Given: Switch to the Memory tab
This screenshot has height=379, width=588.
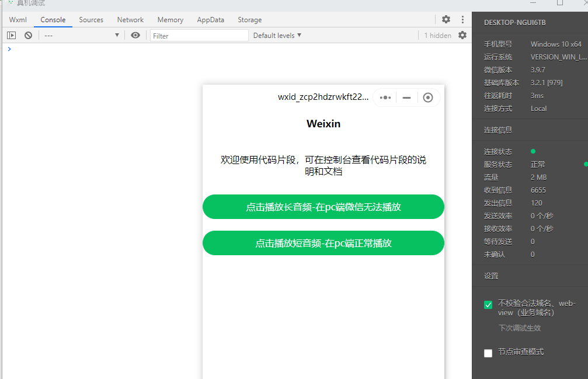Looking at the screenshot, I should click(x=171, y=19).
